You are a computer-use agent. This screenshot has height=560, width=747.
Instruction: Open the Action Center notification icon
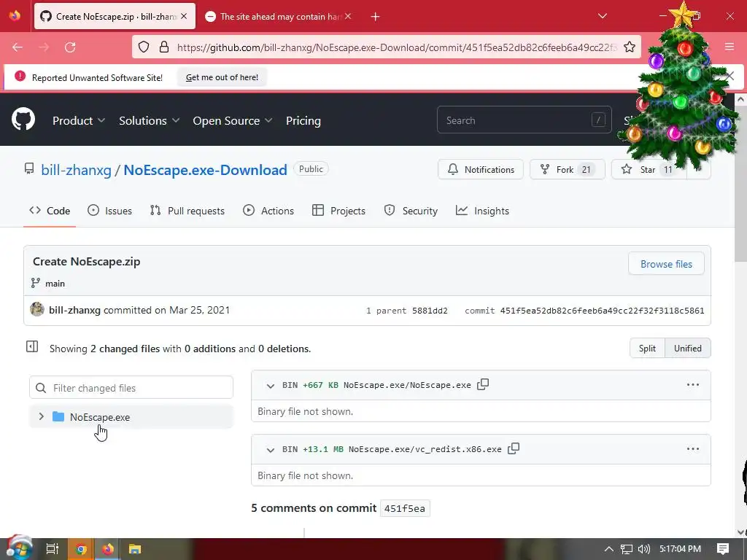tap(723, 549)
